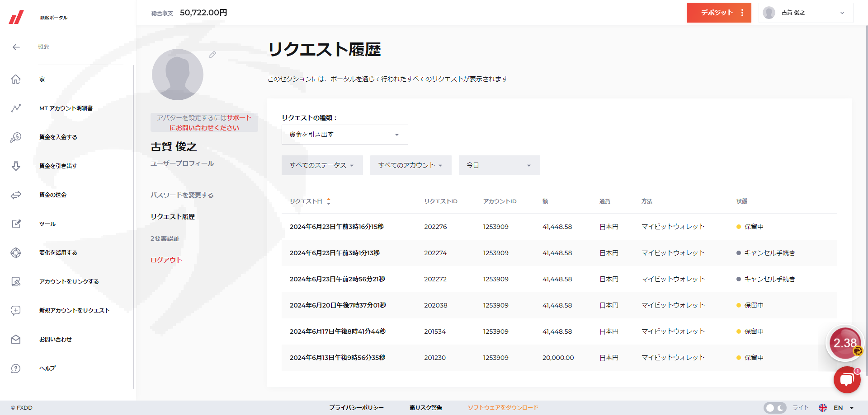Image resolution: width=868 pixels, height=415 pixels.
Task: Open the MT account statement chart icon
Action: (x=16, y=108)
